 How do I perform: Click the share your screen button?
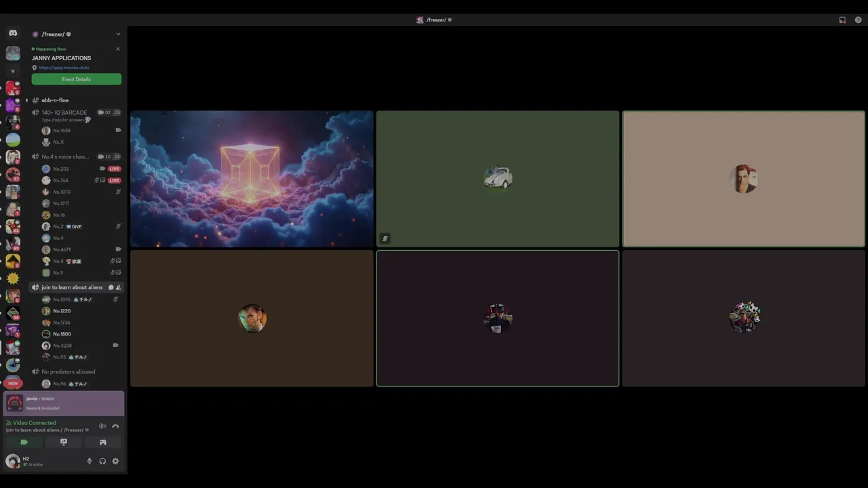[x=64, y=442]
